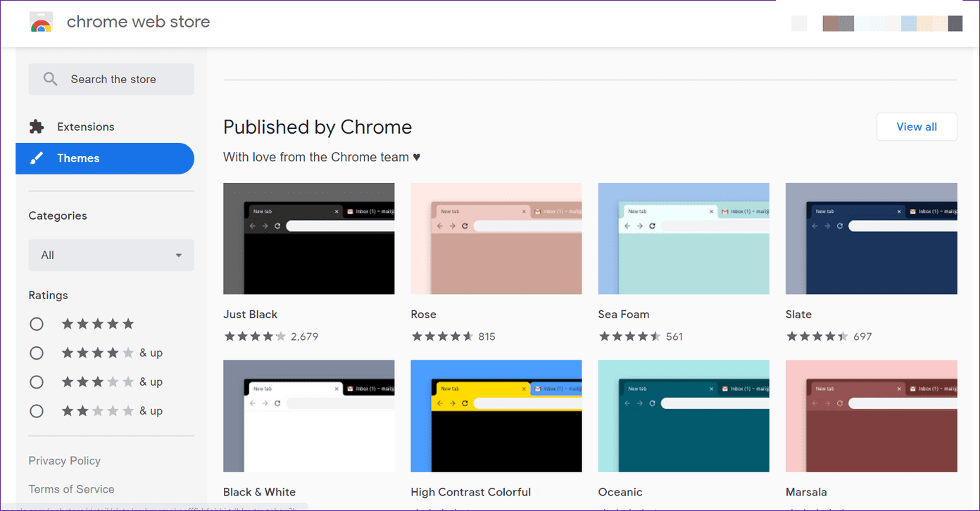Image resolution: width=980 pixels, height=511 pixels.
Task: Click the Chrome Web Store logo icon
Action: (42, 23)
